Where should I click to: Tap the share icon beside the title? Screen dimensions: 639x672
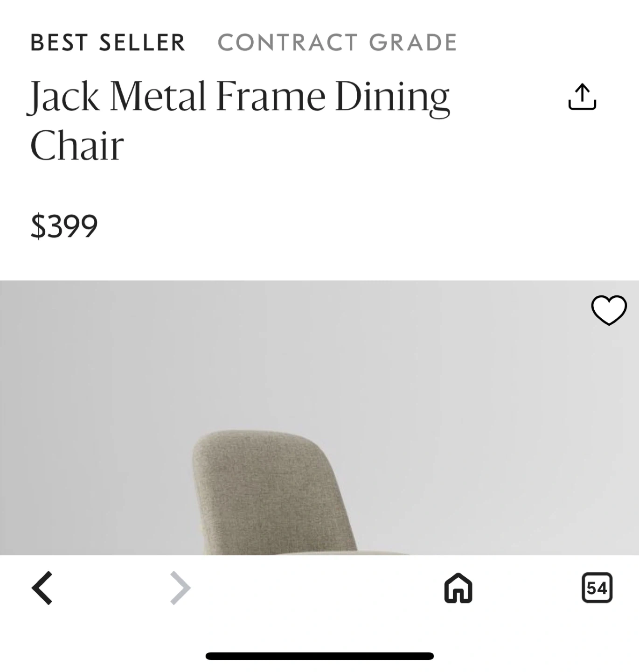[x=582, y=97]
